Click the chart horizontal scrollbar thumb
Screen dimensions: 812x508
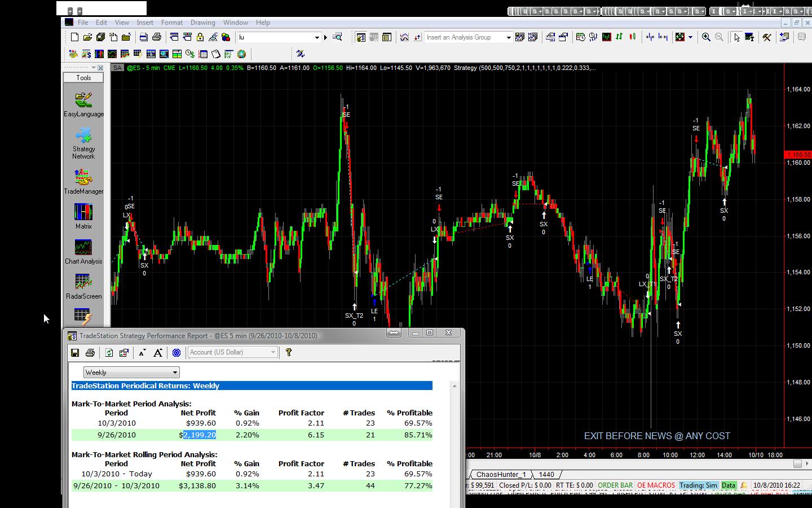pos(797,463)
